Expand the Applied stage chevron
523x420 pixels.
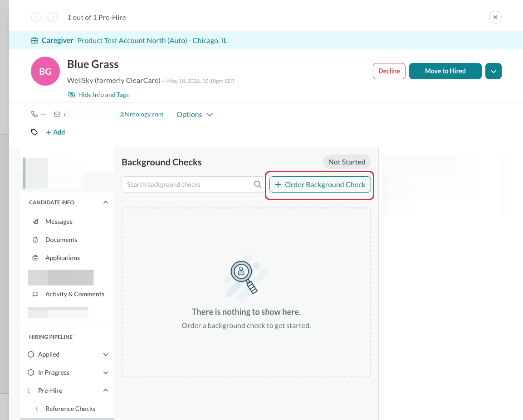point(106,355)
